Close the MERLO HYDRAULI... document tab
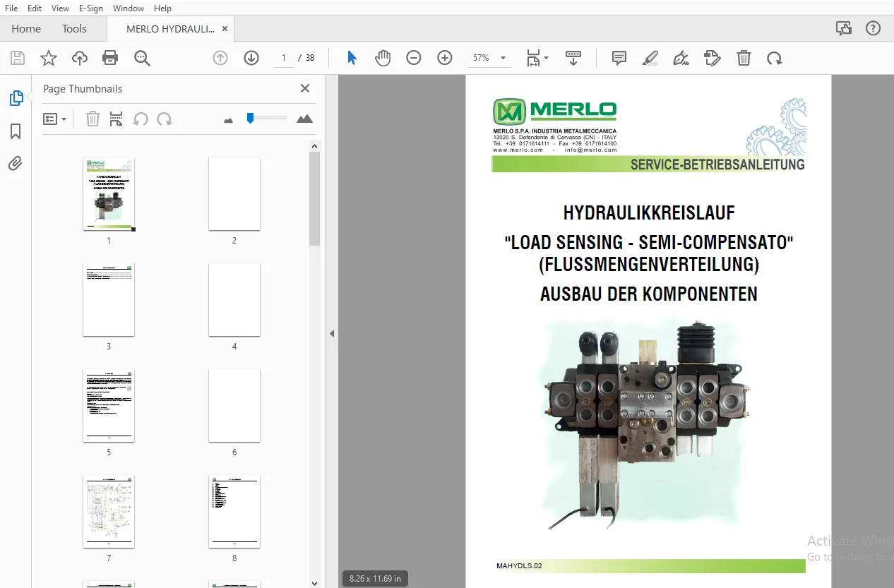 [225, 29]
